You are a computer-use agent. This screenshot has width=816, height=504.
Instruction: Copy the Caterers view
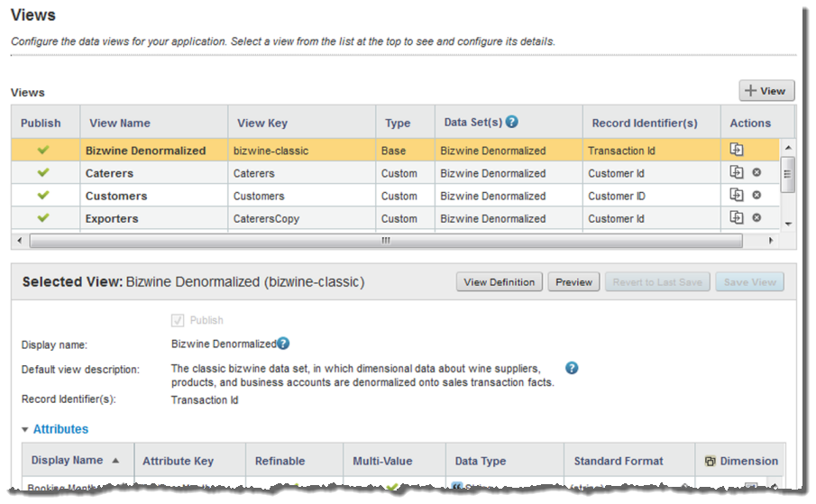tap(737, 173)
